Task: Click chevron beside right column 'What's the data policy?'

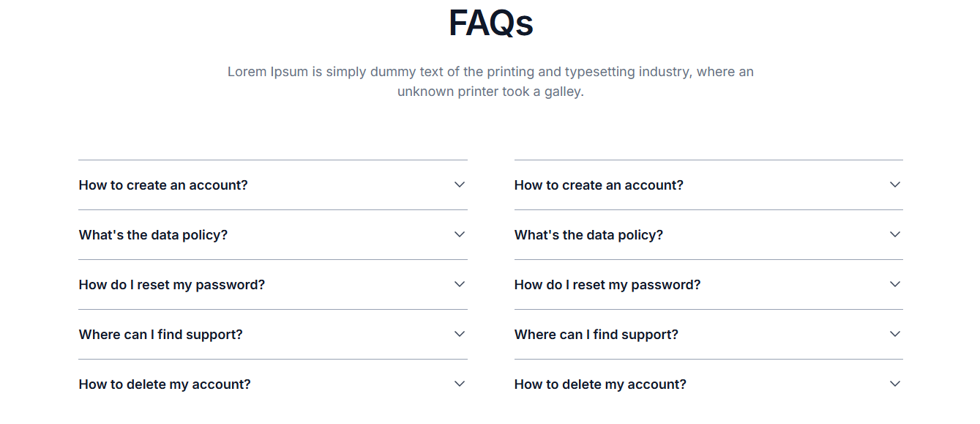Action: point(895,234)
